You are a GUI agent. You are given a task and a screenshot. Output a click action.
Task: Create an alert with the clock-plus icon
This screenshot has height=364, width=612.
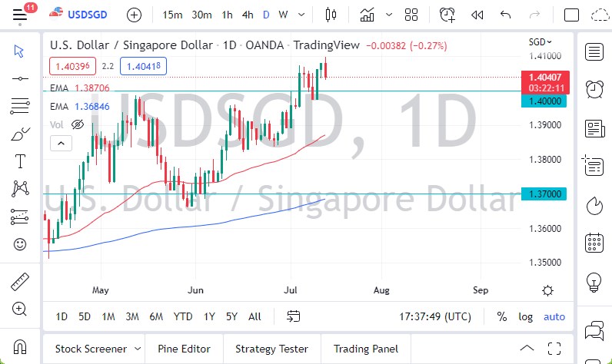pos(447,15)
